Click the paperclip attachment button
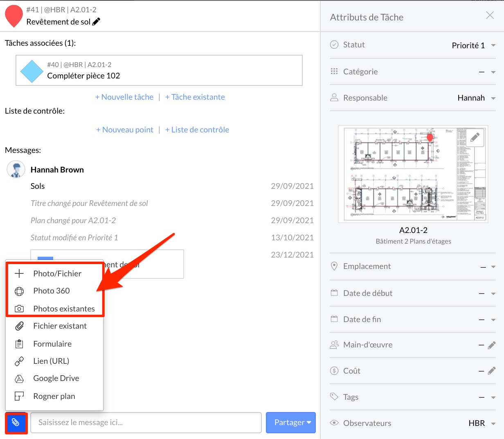This screenshot has width=504, height=439. click(x=16, y=423)
